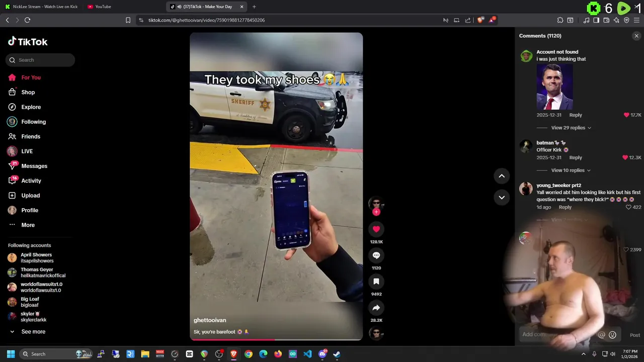Open the Brave main hamburger menu
The image size is (644, 362).
click(x=636, y=20)
